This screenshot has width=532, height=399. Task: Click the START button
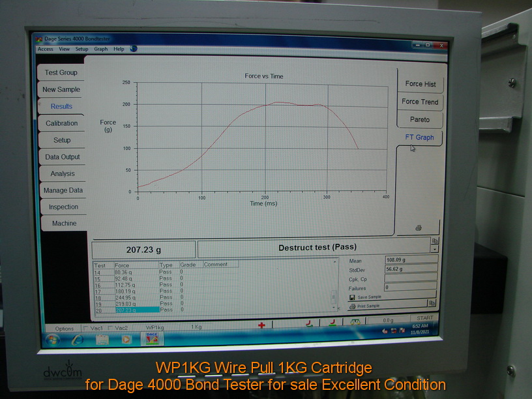coord(425,318)
